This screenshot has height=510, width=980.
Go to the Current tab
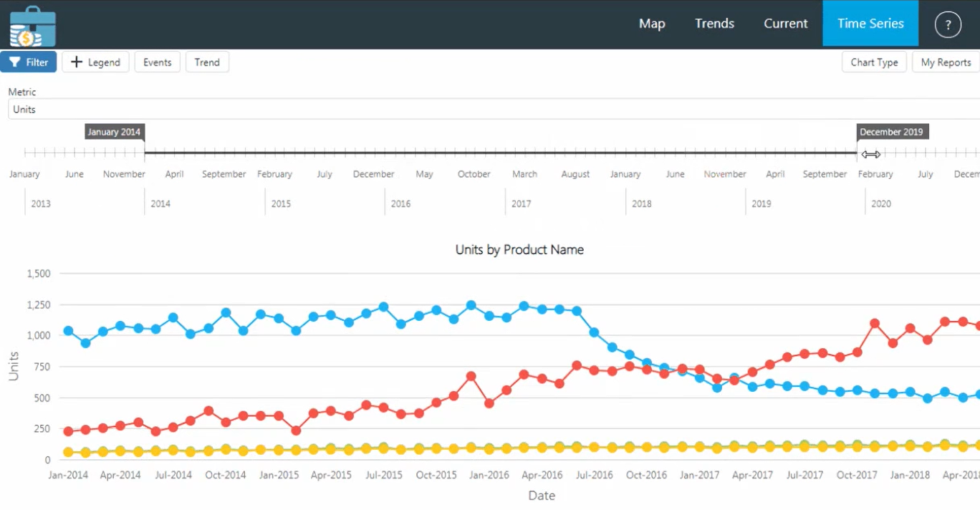(785, 24)
